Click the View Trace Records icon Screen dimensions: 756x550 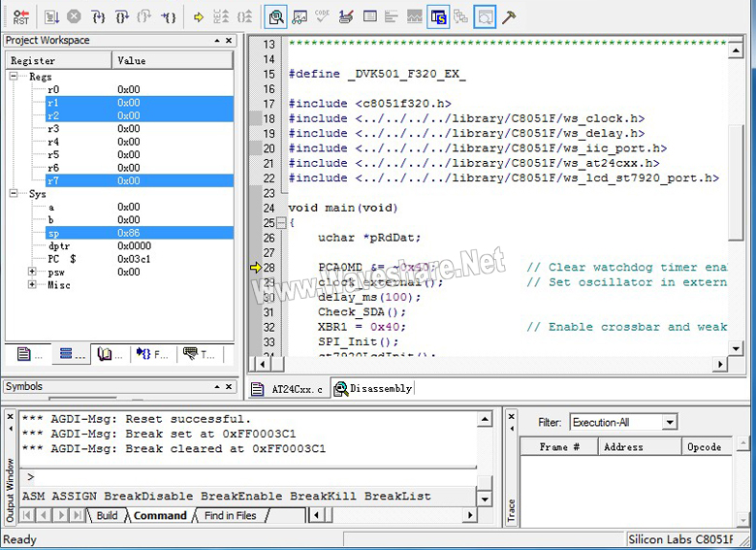pyautogui.click(x=244, y=17)
